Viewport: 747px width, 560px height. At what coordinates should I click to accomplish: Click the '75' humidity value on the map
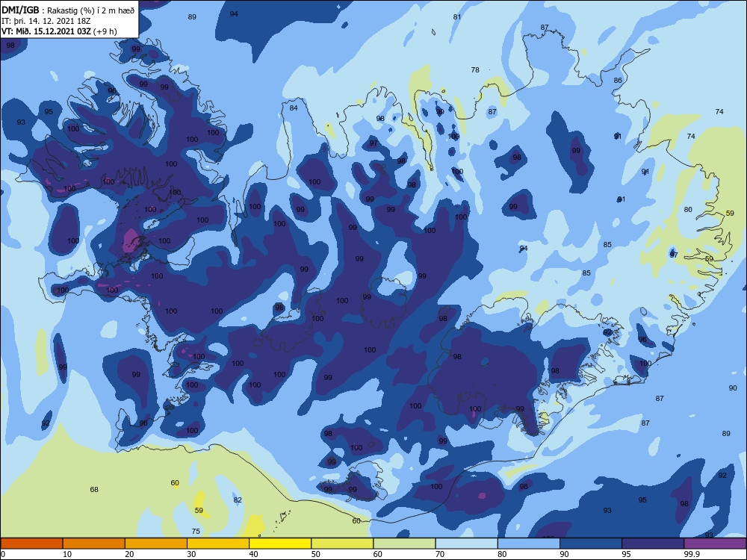(196, 531)
